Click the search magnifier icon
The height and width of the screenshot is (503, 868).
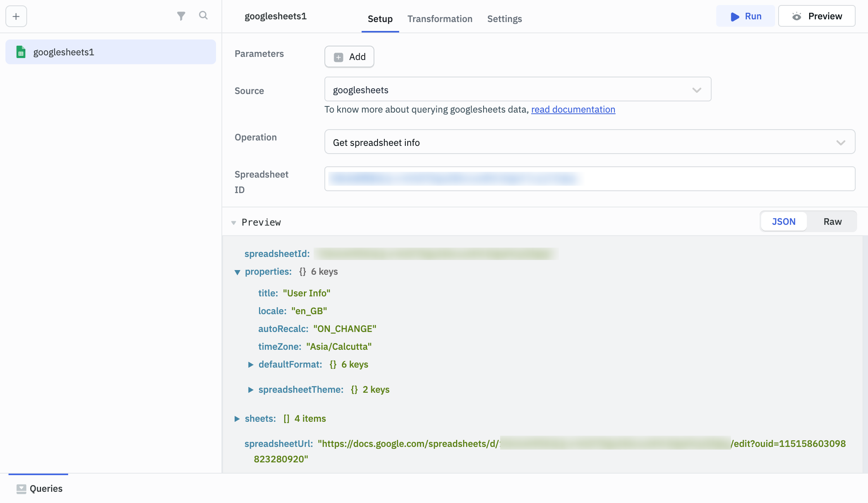coord(203,15)
